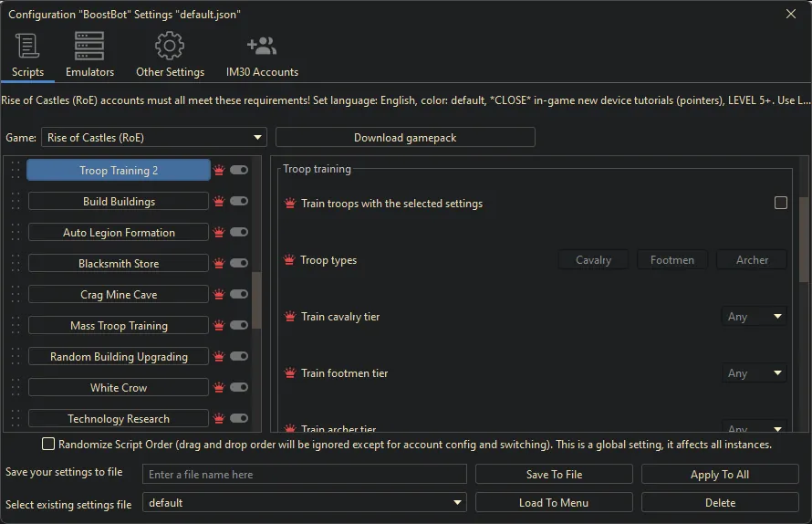The image size is (812, 524).
Task: Click drag handle dots of Mass Troop Training
Action: (16, 326)
